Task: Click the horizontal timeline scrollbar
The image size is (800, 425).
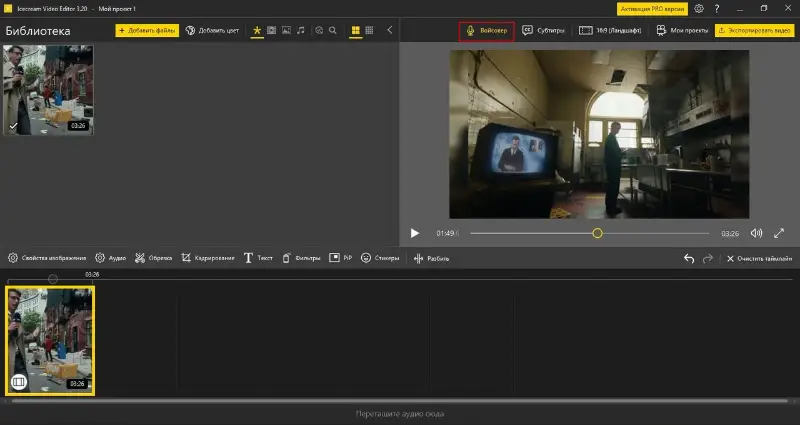Action: click(400, 401)
